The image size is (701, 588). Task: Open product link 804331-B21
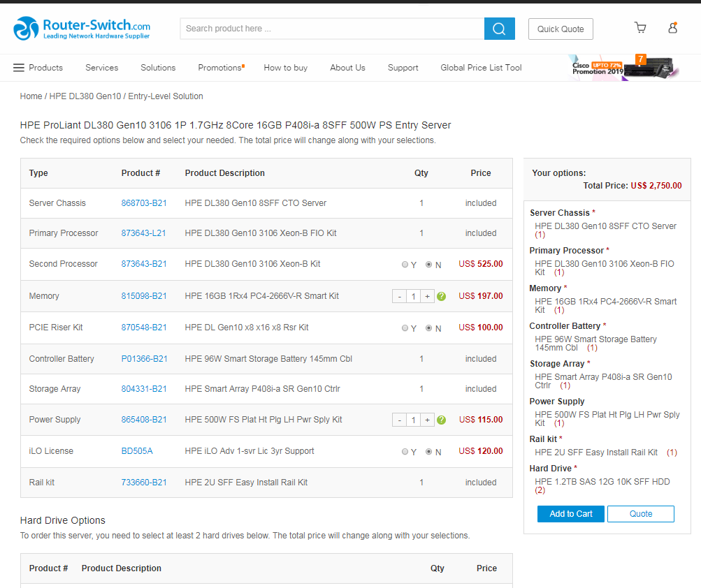tap(144, 389)
